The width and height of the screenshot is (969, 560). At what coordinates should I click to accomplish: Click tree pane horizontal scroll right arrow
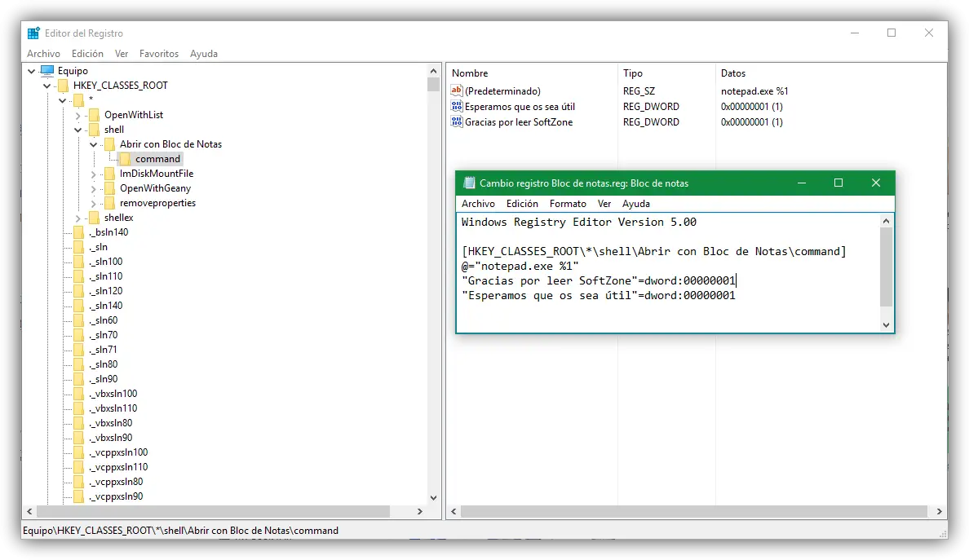click(420, 512)
